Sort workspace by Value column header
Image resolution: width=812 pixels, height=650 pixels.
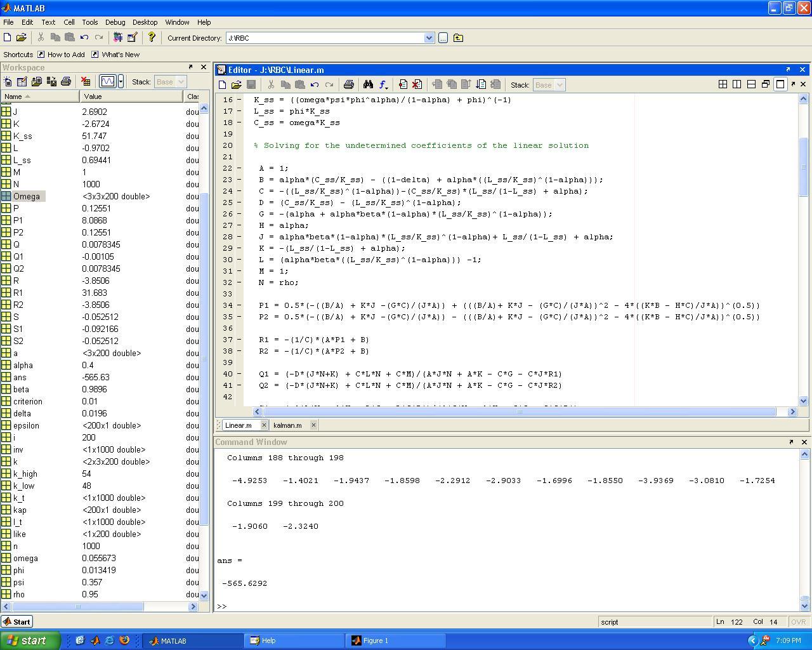tap(131, 96)
